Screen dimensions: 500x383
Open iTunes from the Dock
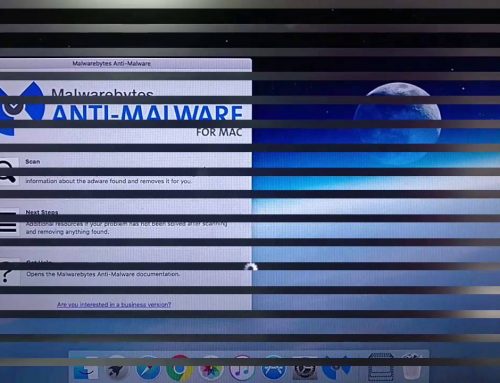[x=242, y=368]
